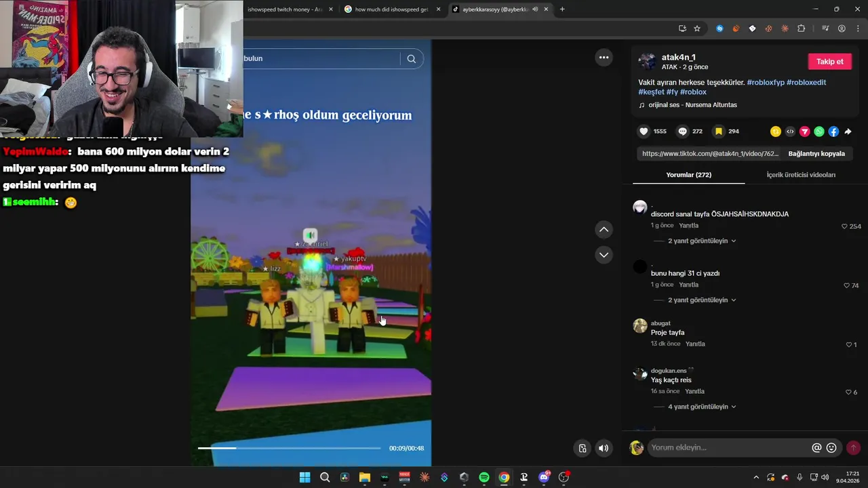Viewport: 868px width, 488px height.
Task: Open the Windows Start menu
Action: pos(305,477)
